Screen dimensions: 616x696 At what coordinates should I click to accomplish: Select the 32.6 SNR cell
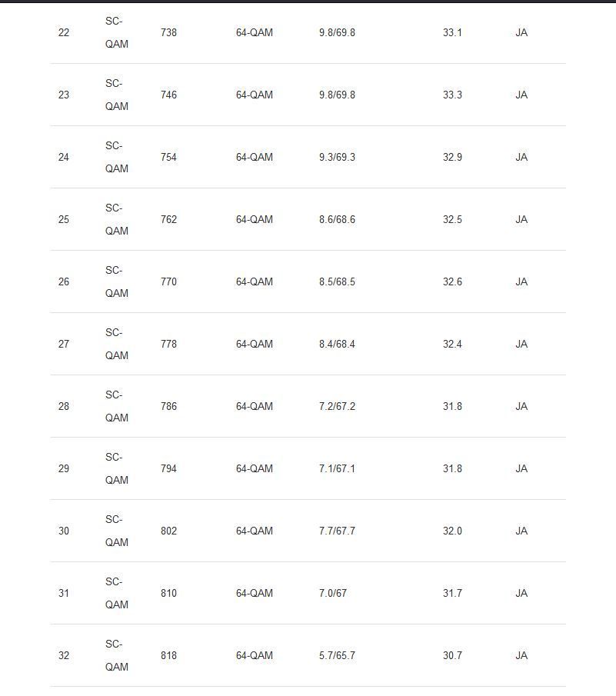point(452,282)
